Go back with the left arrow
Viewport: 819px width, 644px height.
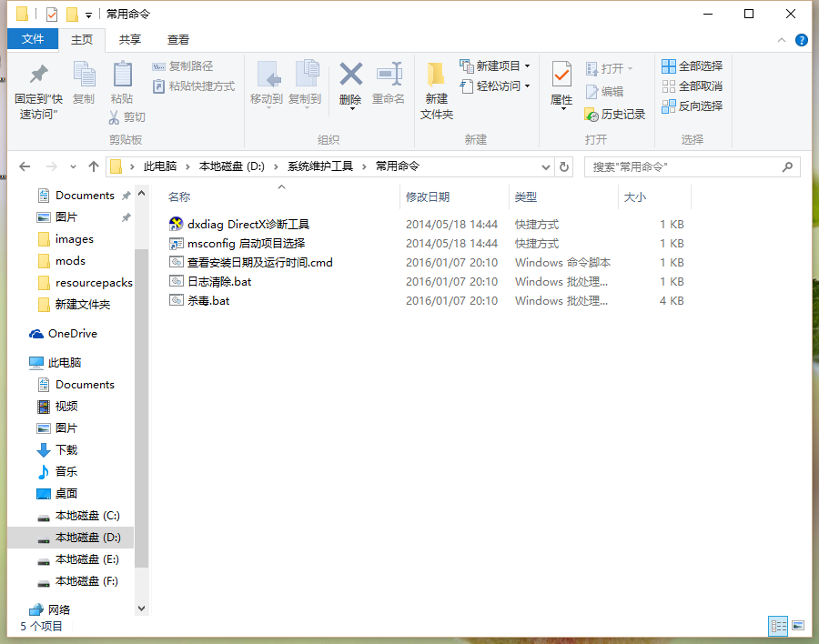click(25, 166)
